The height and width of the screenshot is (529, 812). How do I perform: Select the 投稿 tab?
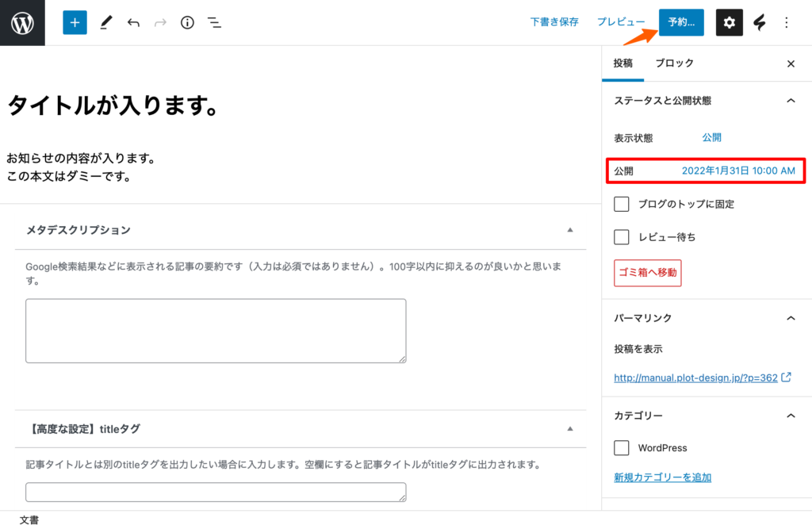coord(623,63)
